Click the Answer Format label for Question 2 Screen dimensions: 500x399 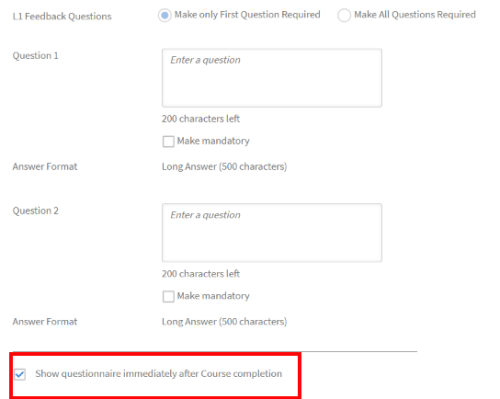pos(45,321)
